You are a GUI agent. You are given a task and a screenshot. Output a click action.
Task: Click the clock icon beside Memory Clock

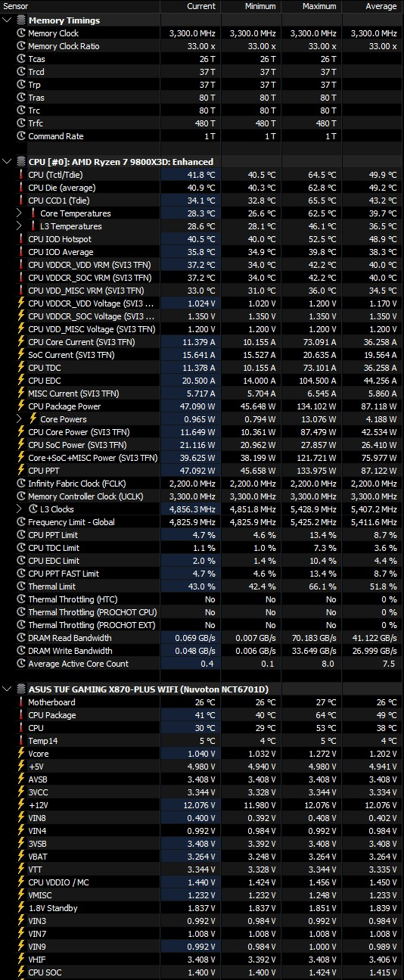[21, 33]
